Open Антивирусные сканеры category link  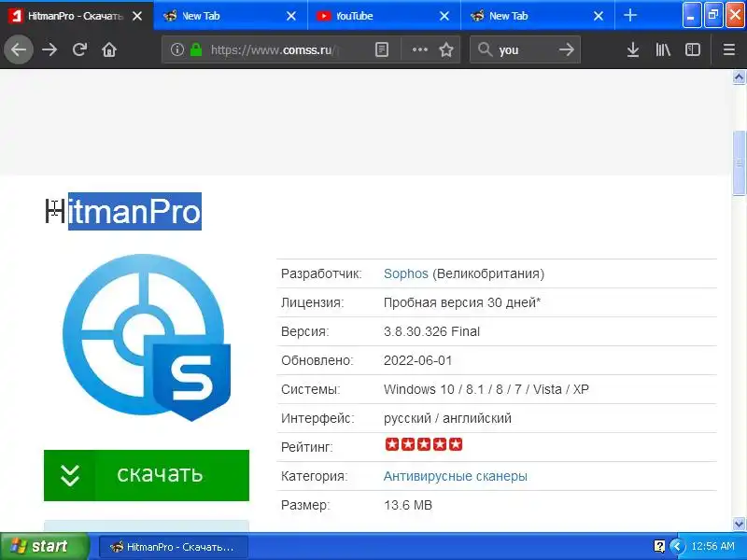456,476
